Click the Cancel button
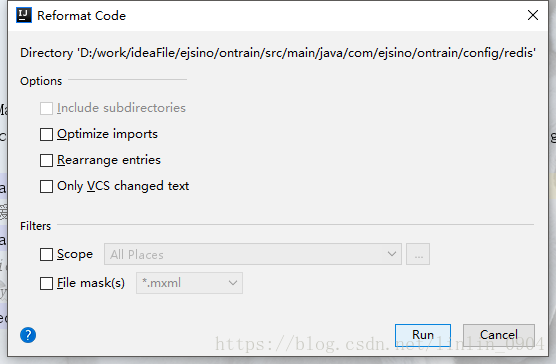 click(x=499, y=335)
